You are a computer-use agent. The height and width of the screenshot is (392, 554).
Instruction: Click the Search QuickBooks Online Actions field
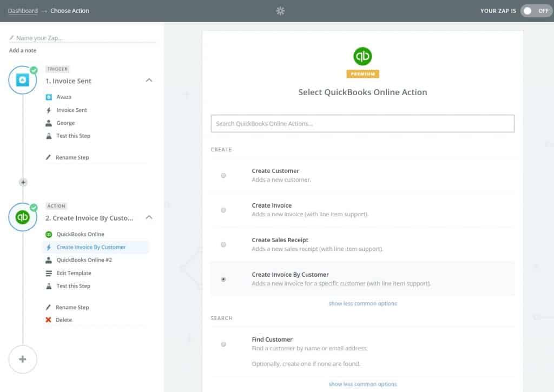coord(362,123)
